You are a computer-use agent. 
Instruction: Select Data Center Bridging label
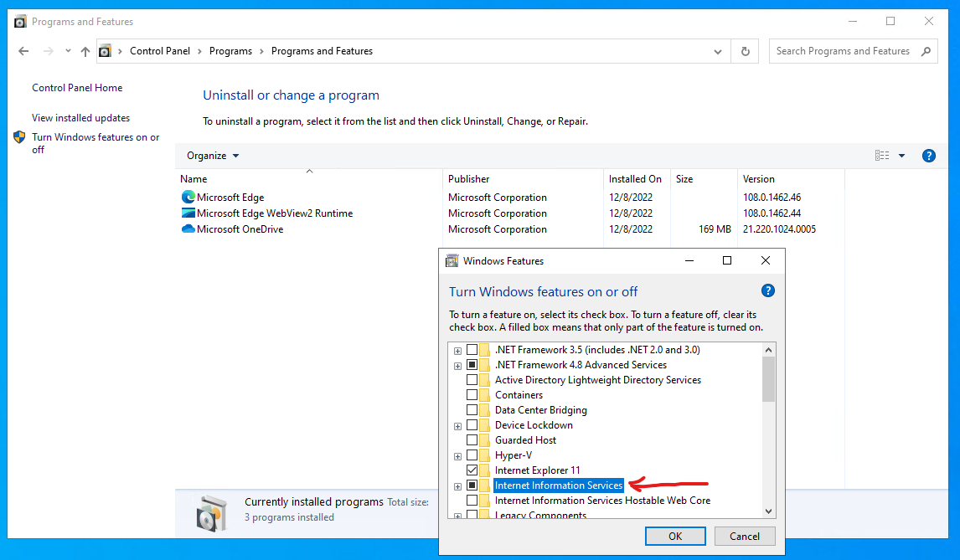coord(541,409)
